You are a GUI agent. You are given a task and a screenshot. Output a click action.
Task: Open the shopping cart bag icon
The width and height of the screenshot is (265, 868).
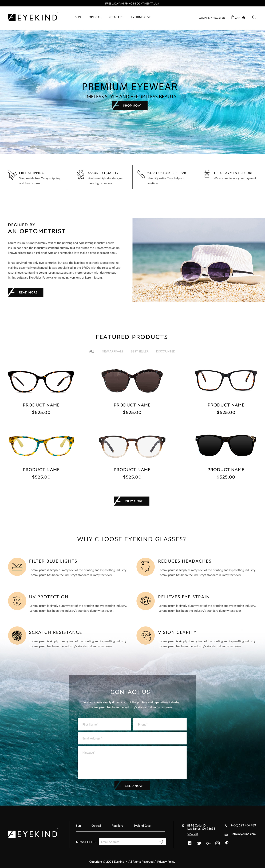(x=233, y=17)
